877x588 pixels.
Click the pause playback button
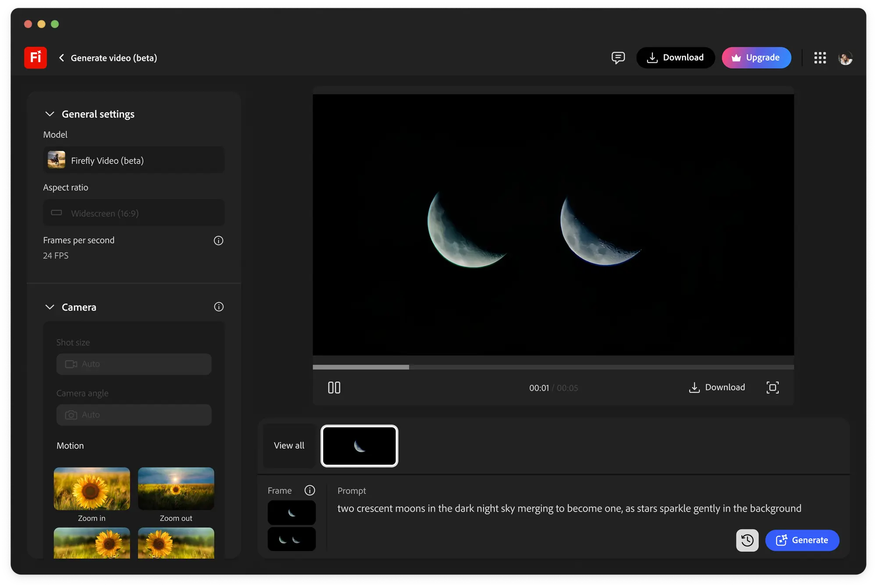(334, 387)
